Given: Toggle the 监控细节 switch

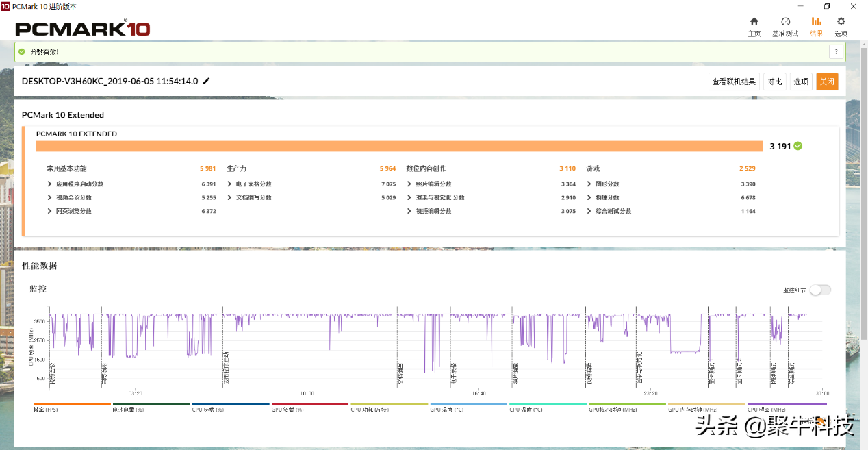Looking at the screenshot, I should [x=820, y=290].
